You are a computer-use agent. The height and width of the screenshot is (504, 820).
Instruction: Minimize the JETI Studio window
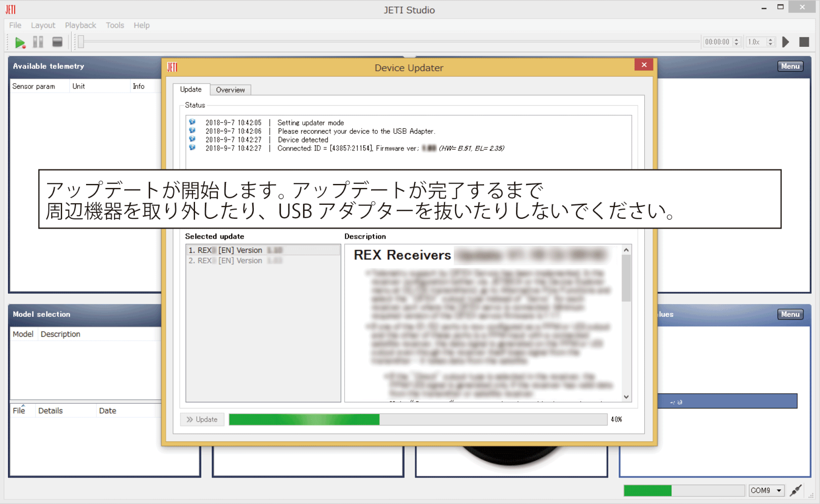click(x=764, y=8)
